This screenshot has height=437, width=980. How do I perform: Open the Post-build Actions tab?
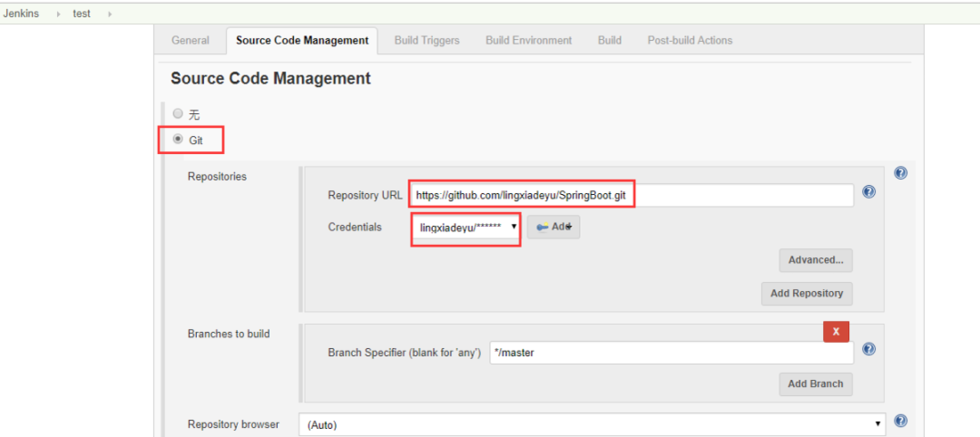pyautogui.click(x=690, y=41)
